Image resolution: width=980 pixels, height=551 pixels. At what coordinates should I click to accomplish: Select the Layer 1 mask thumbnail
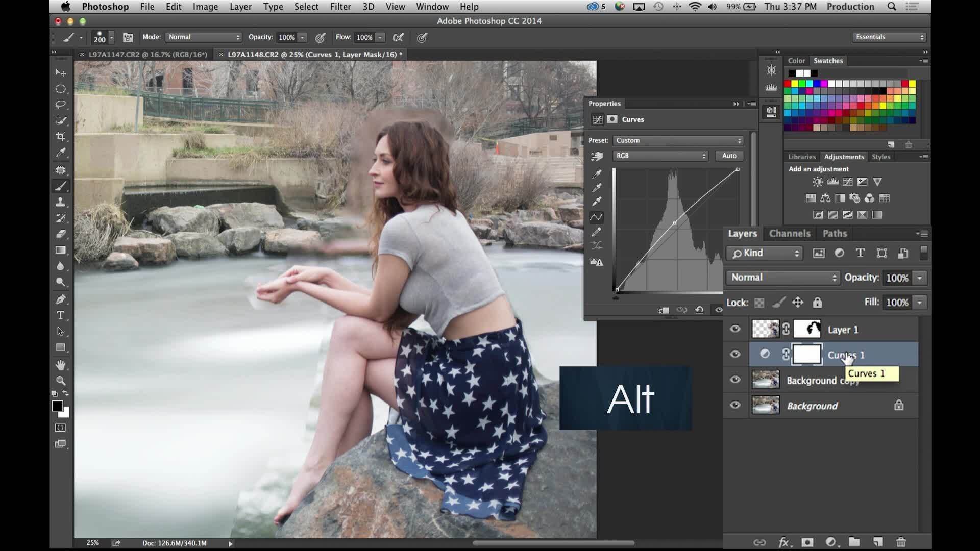click(806, 329)
